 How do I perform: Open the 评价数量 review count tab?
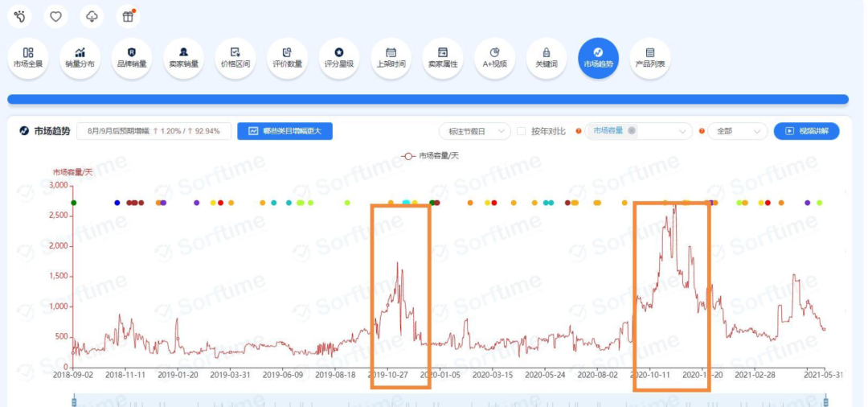(x=287, y=58)
